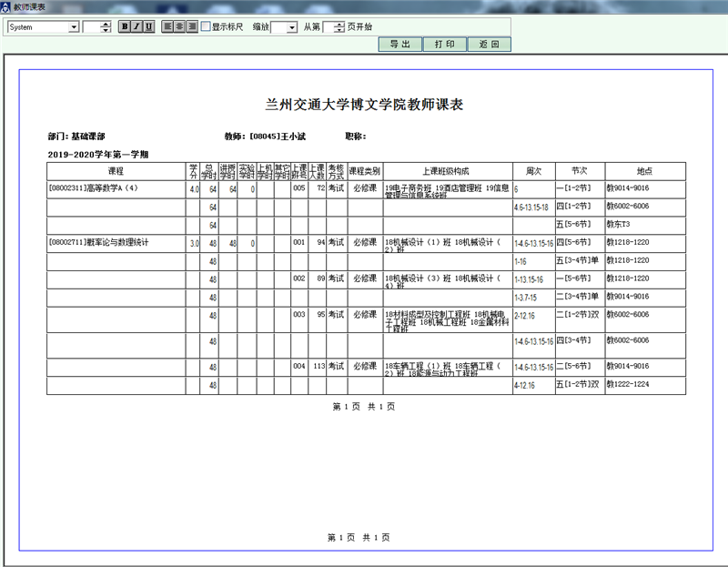
Task: Click the 打印 print button
Action: point(445,44)
